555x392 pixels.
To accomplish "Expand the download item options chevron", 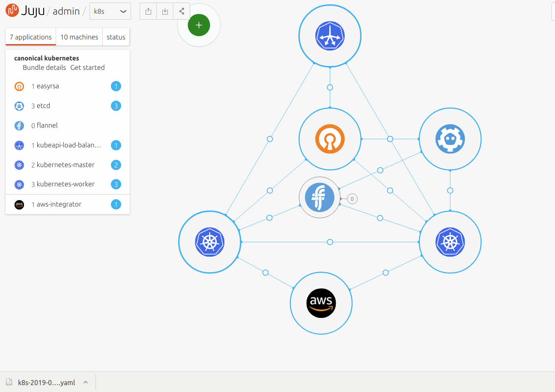I will 86,382.
